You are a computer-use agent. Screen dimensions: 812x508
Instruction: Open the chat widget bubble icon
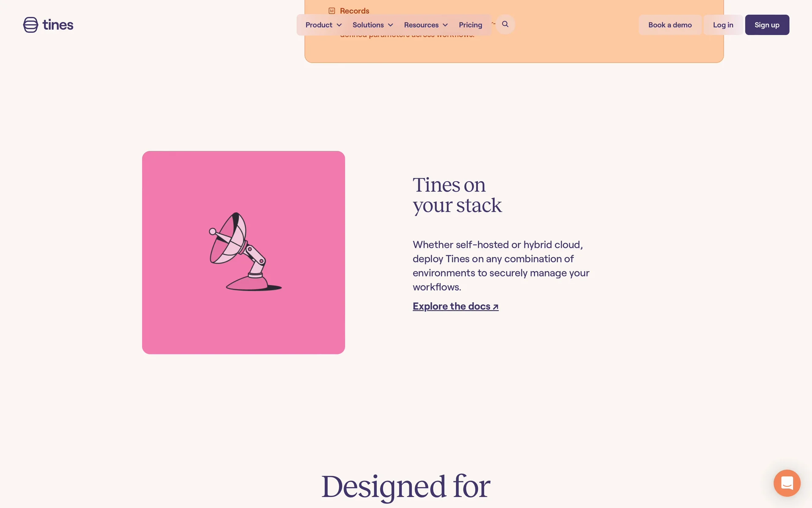point(787,483)
